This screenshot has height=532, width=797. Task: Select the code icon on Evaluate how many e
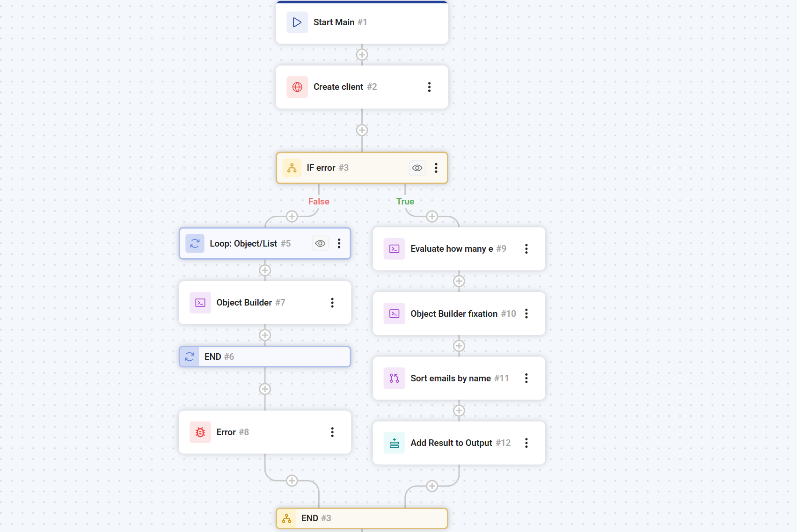tap(394, 248)
